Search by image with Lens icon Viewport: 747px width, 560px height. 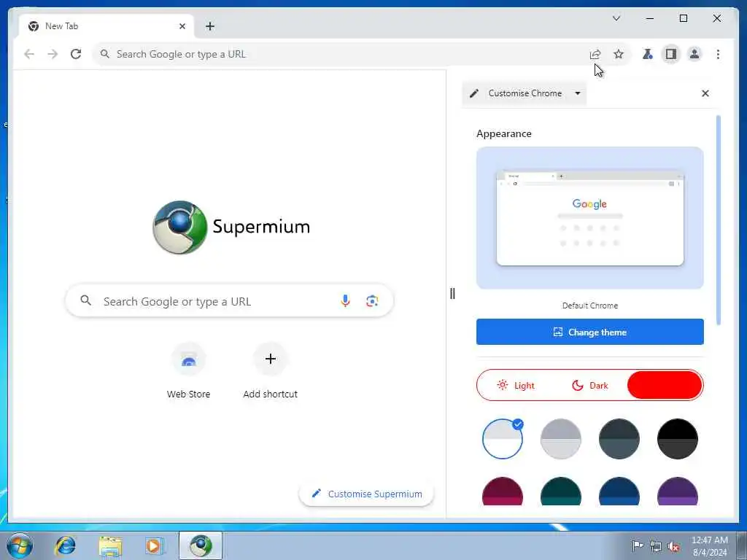pyautogui.click(x=372, y=301)
